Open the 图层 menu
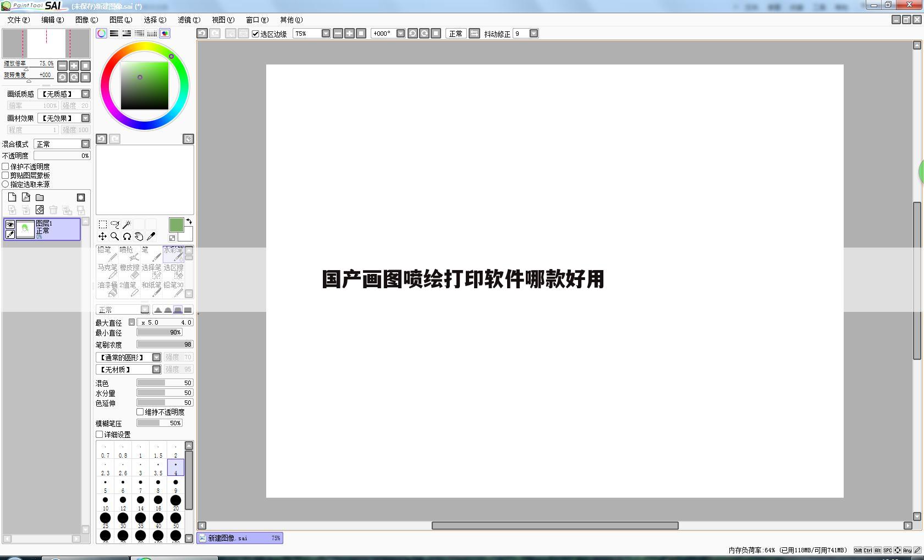Screen dimensions: 924x560 tap(120, 20)
